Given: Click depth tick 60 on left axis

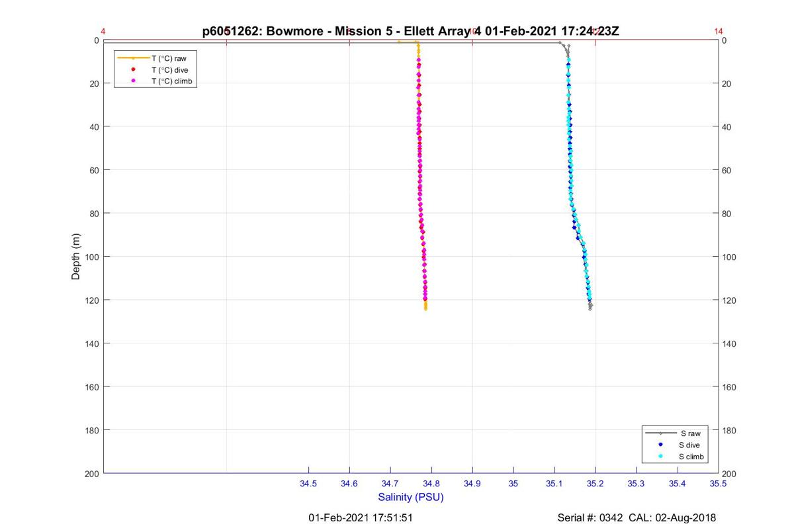Looking at the screenshot, I should [x=94, y=170].
